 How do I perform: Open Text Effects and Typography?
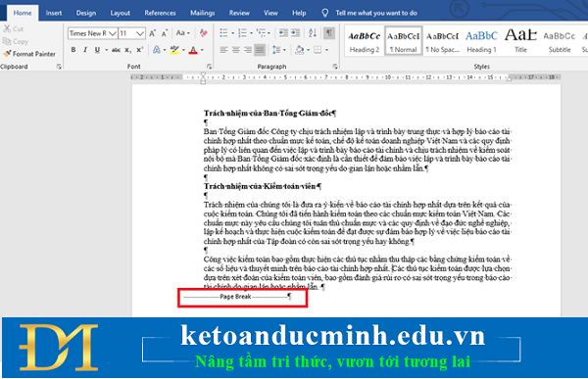click(157, 50)
